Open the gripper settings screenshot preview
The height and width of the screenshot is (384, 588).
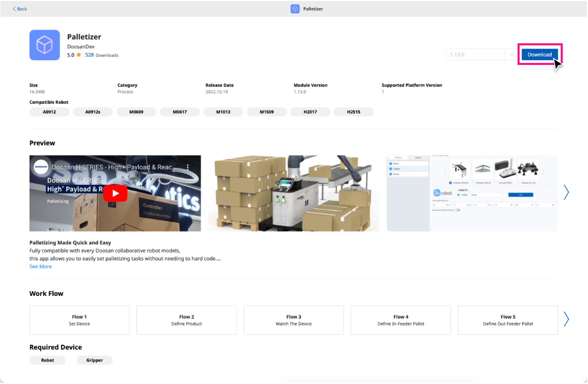472,194
